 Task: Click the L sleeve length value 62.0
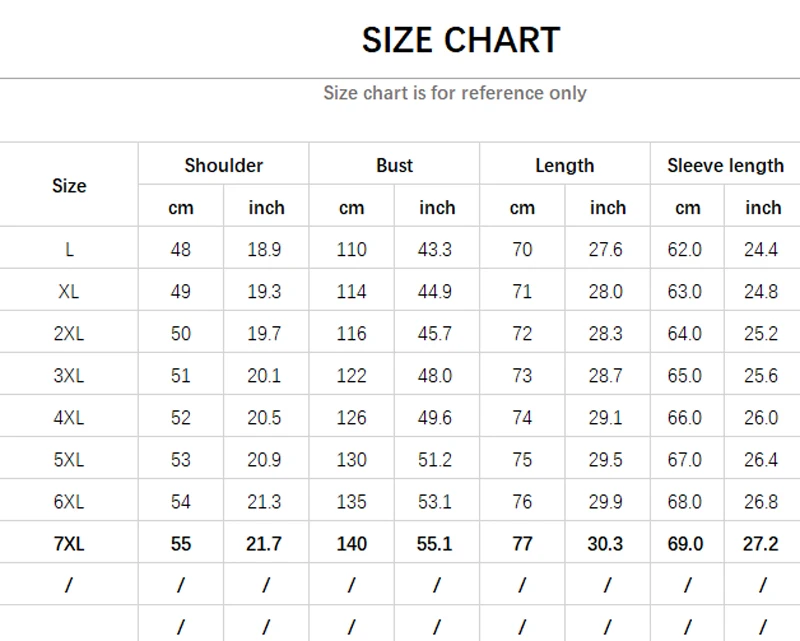(x=685, y=249)
